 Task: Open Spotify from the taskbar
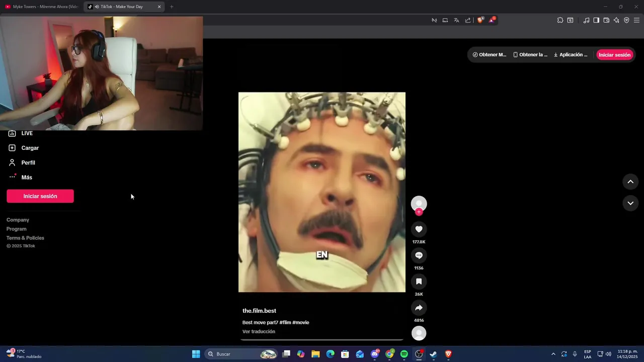(404, 354)
